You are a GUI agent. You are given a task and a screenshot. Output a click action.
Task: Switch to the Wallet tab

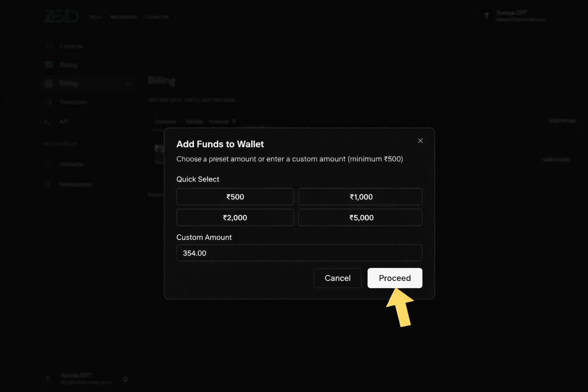(194, 121)
